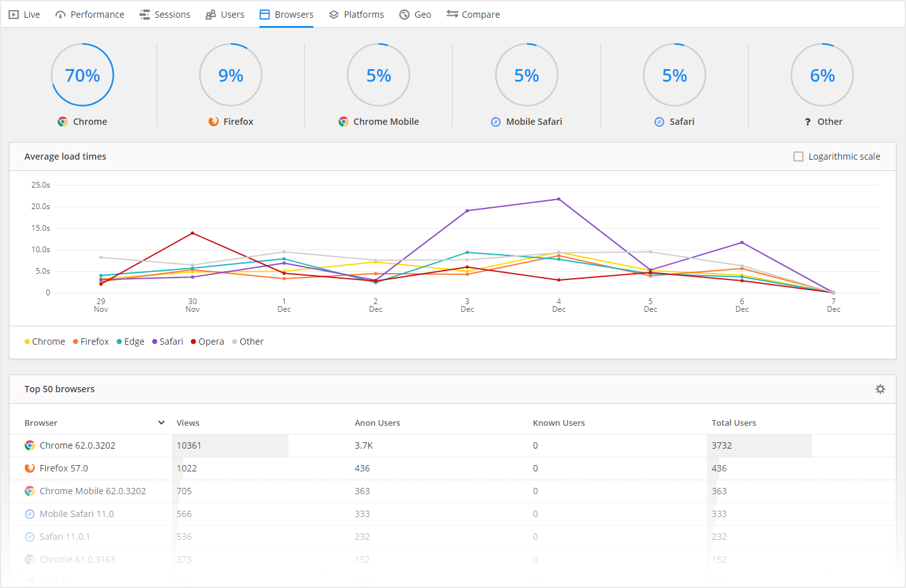This screenshot has width=906, height=588.
Task: Click the Performance gauge icon
Action: 60,15
